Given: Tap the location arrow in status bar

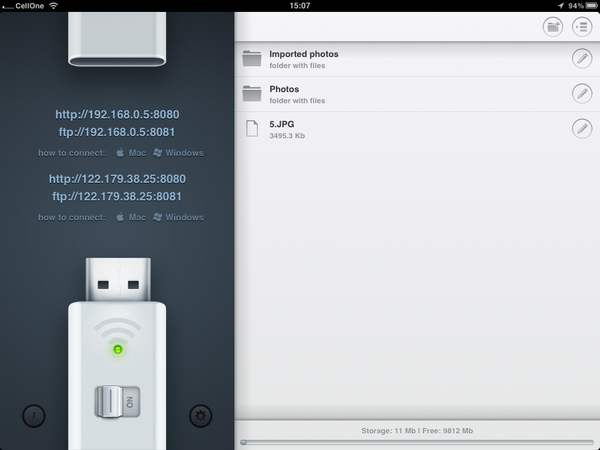Looking at the screenshot, I should coord(561,6).
